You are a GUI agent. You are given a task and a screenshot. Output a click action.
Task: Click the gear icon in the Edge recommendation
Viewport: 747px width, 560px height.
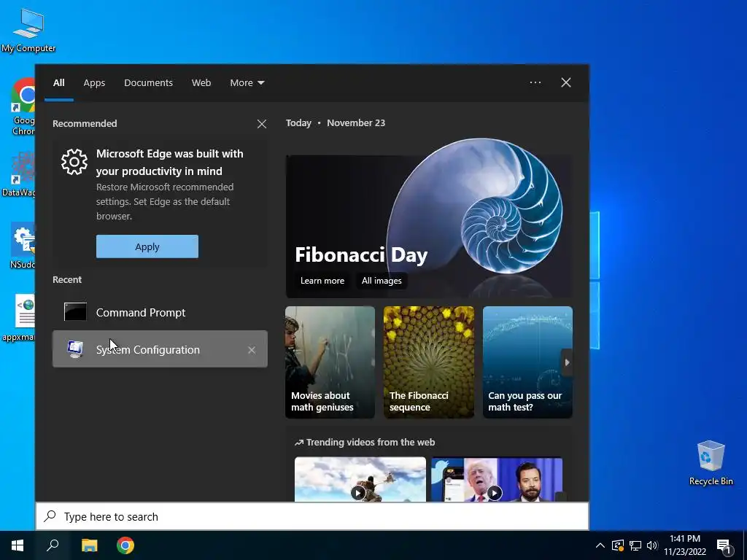tap(74, 162)
